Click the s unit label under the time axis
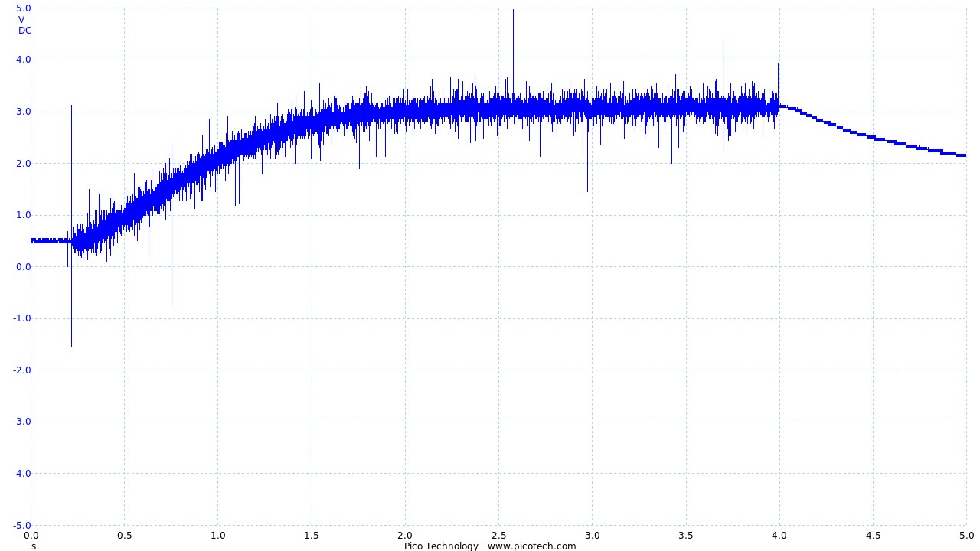Viewport: 980px width, 551px height. [33, 546]
